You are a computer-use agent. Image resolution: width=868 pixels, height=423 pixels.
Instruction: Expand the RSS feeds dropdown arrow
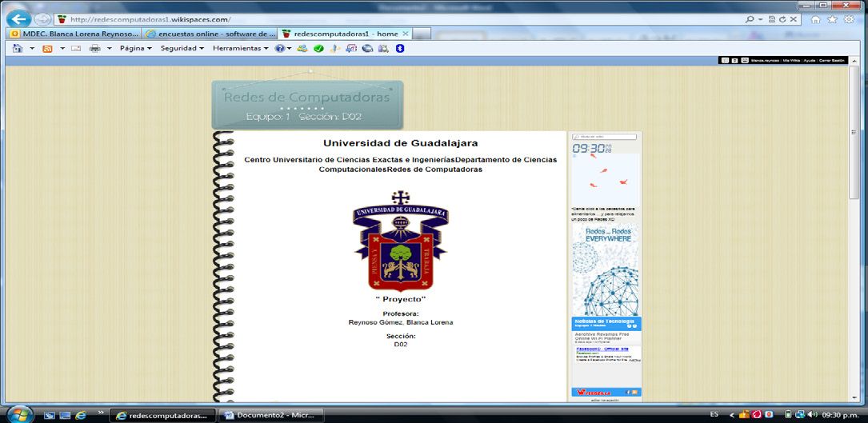click(x=62, y=49)
